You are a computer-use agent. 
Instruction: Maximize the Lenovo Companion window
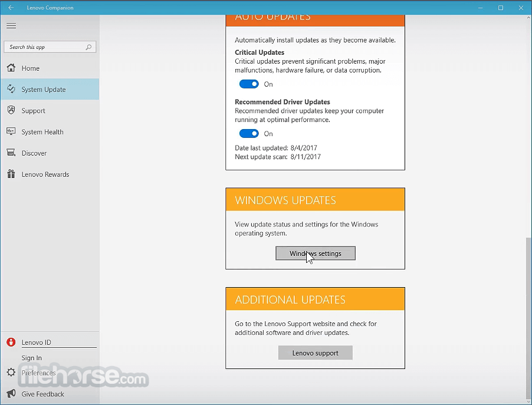coord(501,8)
